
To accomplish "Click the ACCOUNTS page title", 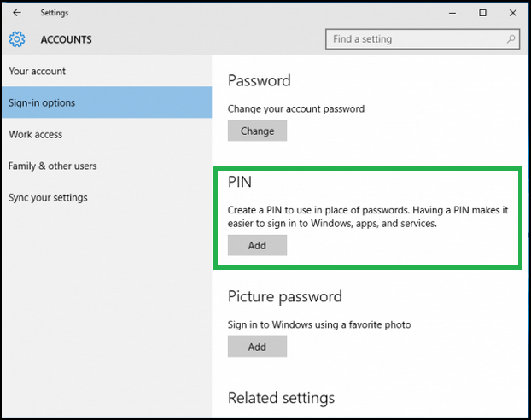I will (66, 39).
